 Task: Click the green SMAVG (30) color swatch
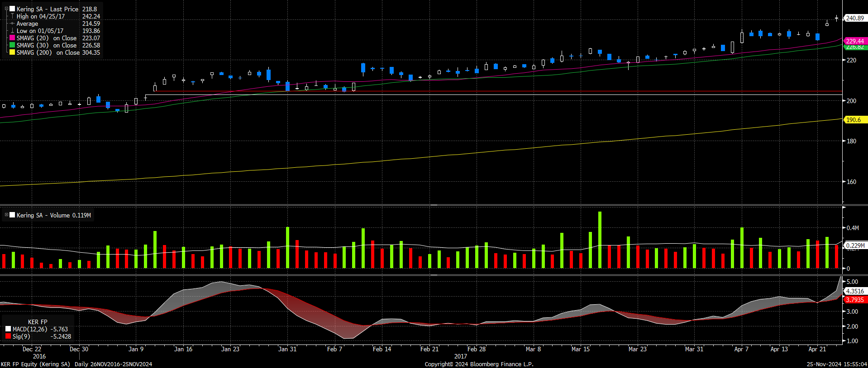pyautogui.click(x=13, y=45)
